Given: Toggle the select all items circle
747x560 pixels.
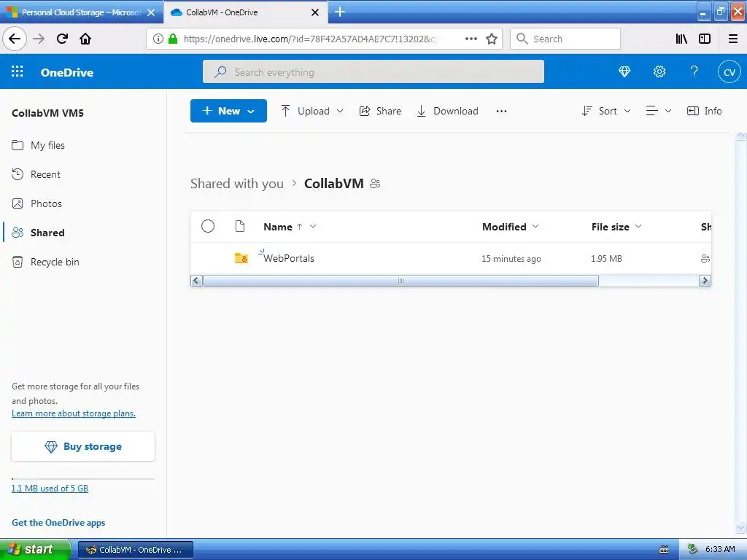Looking at the screenshot, I should click(x=208, y=226).
